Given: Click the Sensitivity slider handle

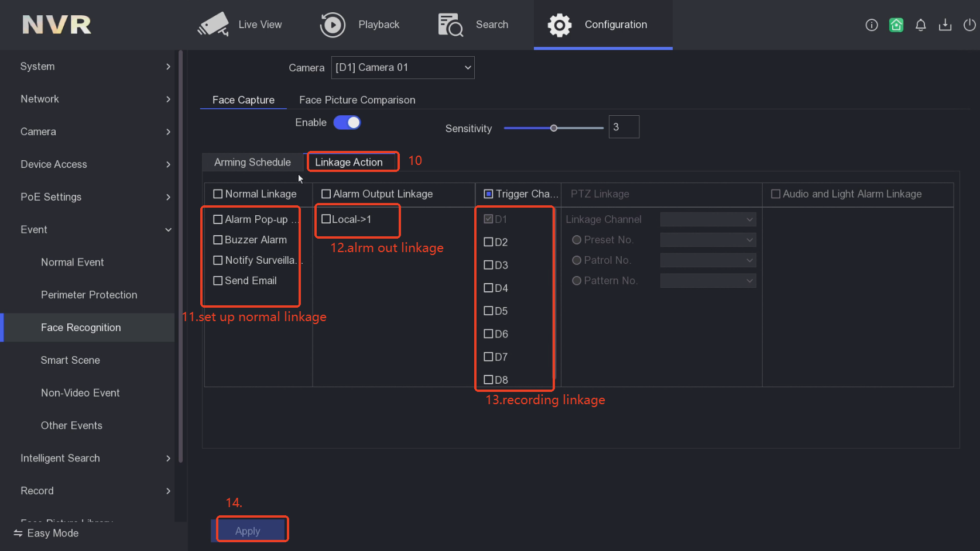Looking at the screenshot, I should (x=553, y=128).
